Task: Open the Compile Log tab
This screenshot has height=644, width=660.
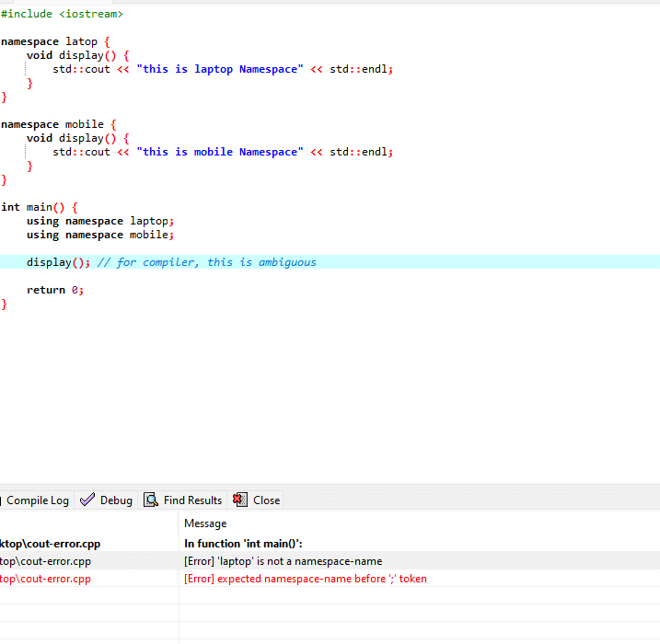Action: tap(37, 500)
